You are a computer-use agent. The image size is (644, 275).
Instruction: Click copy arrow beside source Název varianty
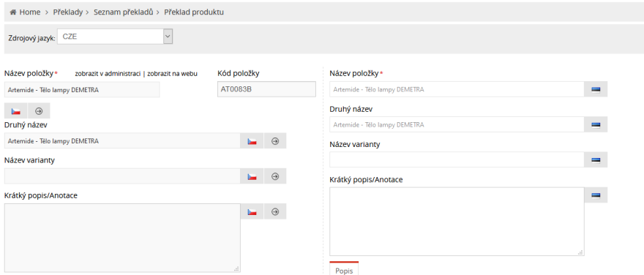click(275, 176)
